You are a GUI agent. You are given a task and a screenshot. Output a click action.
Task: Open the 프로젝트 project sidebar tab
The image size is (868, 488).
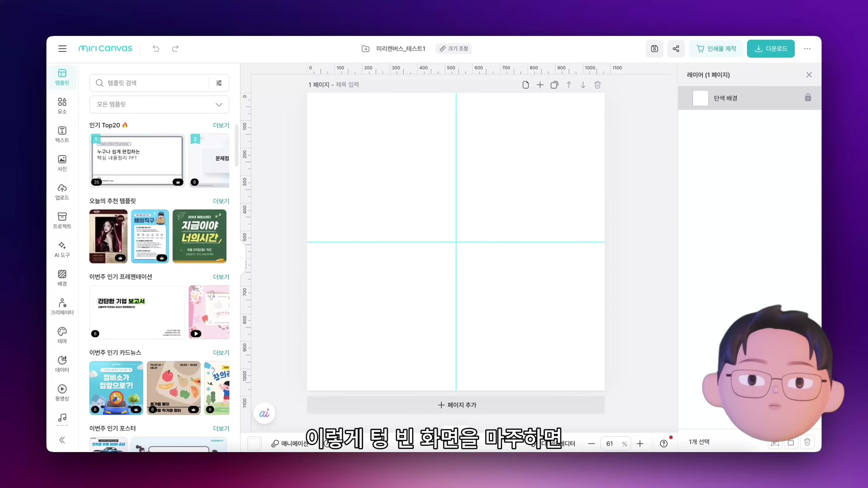(62, 220)
